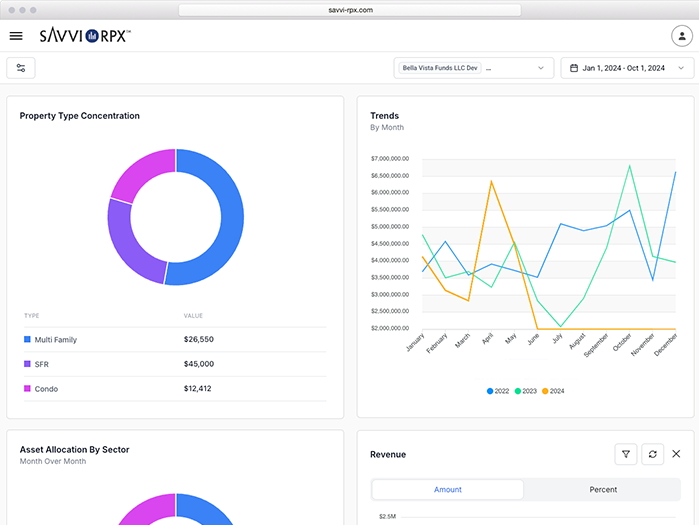Screen dimensions: 699x525
Task: Switch to the Percent tab
Action: tap(603, 489)
